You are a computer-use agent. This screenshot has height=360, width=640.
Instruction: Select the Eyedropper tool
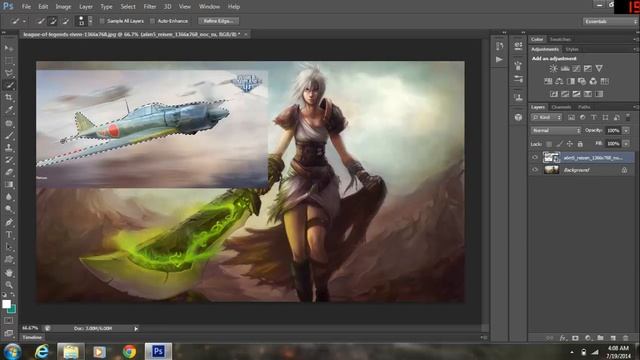(x=9, y=110)
